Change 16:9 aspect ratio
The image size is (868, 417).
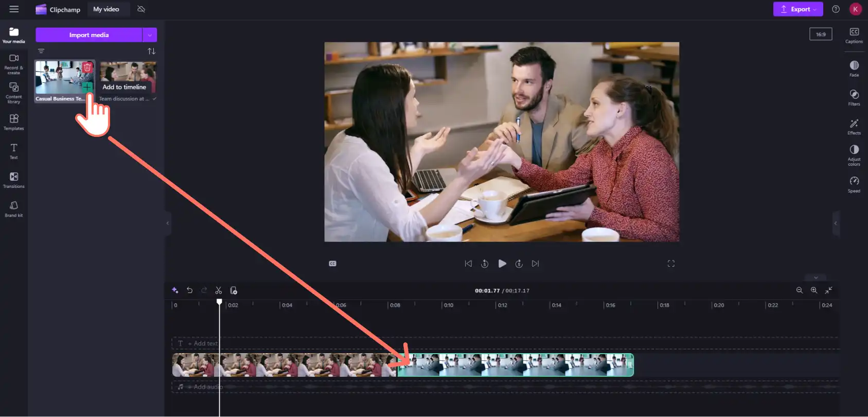(x=821, y=34)
